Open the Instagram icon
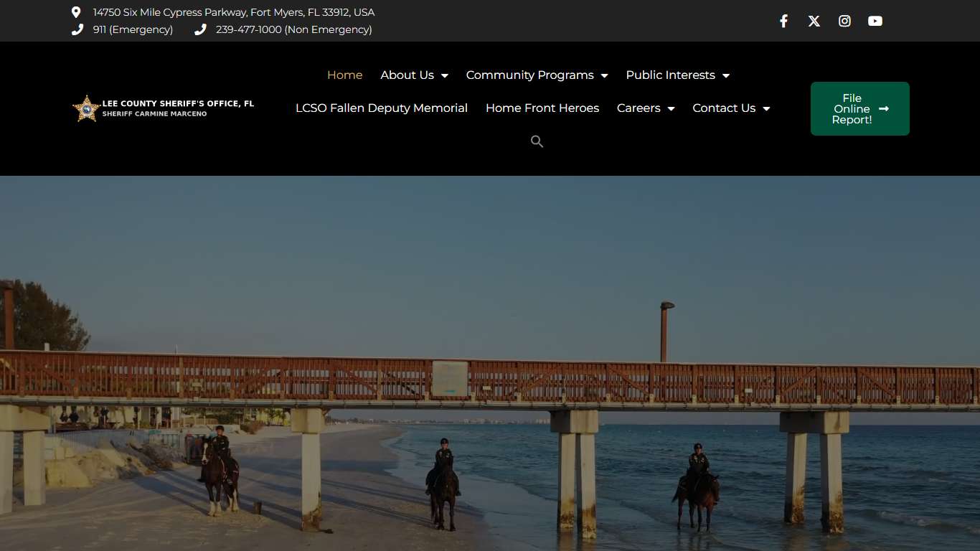 pos(844,21)
